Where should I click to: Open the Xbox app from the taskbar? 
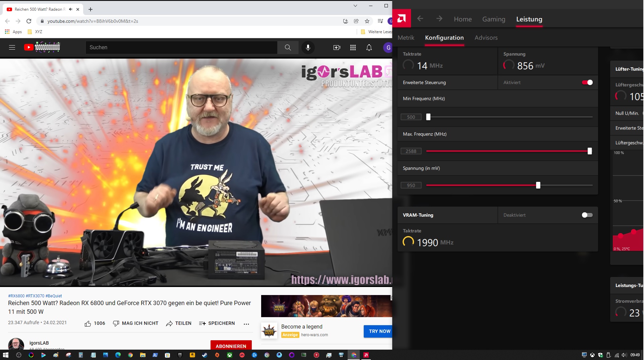pyautogui.click(x=229, y=355)
